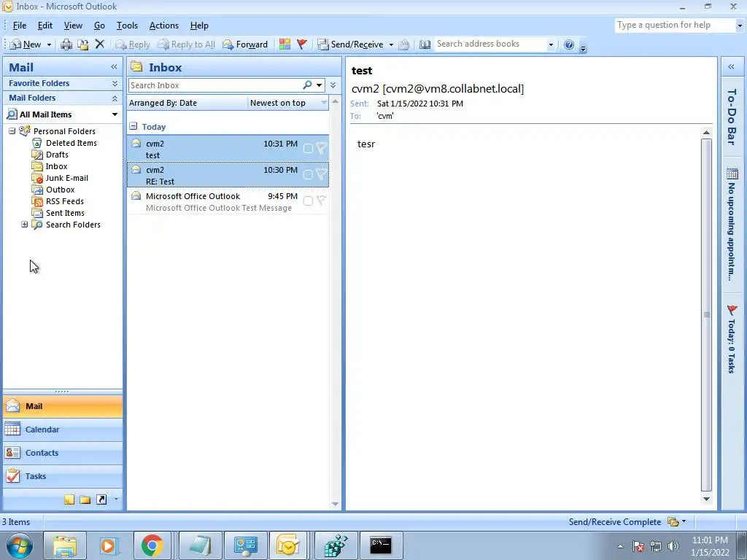The image size is (747, 560).
Task: Open the File menu
Action: [x=20, y=26]
